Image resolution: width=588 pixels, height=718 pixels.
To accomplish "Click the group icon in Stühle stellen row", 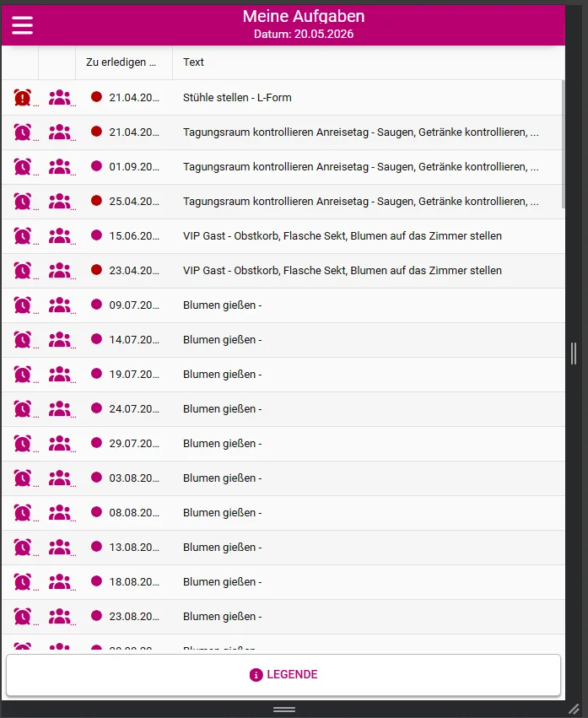I will [60, 98].
